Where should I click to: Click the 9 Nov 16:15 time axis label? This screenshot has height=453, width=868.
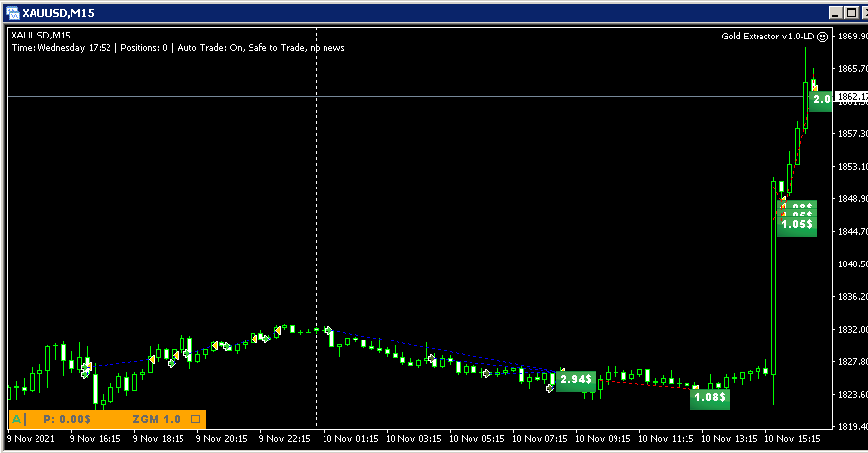(x=96, y=438)
